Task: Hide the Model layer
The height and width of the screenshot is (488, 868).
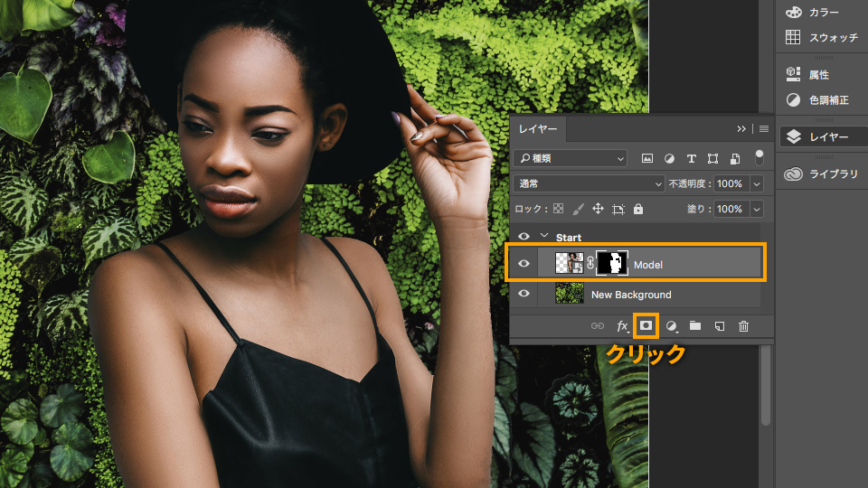Action: 524,263
